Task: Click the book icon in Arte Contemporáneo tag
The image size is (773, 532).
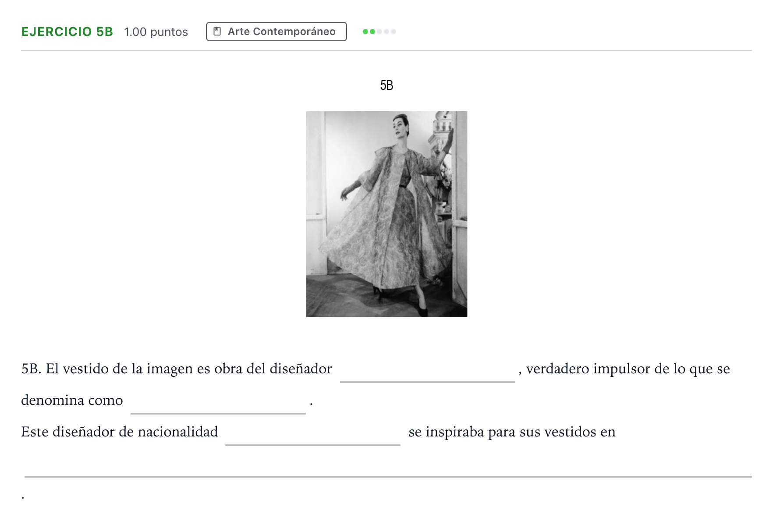Action: [217, 32]
